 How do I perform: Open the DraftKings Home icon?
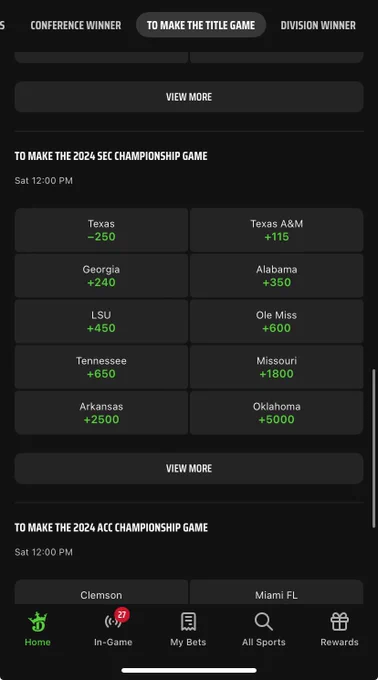(x=38, y=622)
